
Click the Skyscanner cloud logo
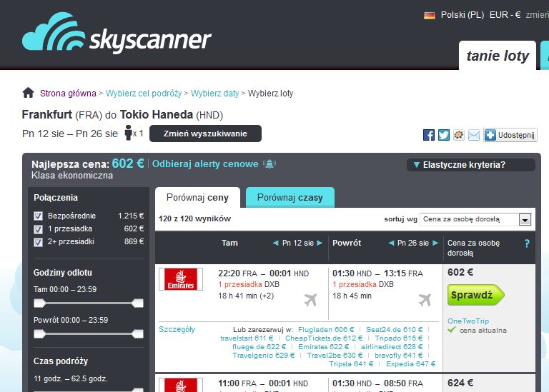(117, 34)
